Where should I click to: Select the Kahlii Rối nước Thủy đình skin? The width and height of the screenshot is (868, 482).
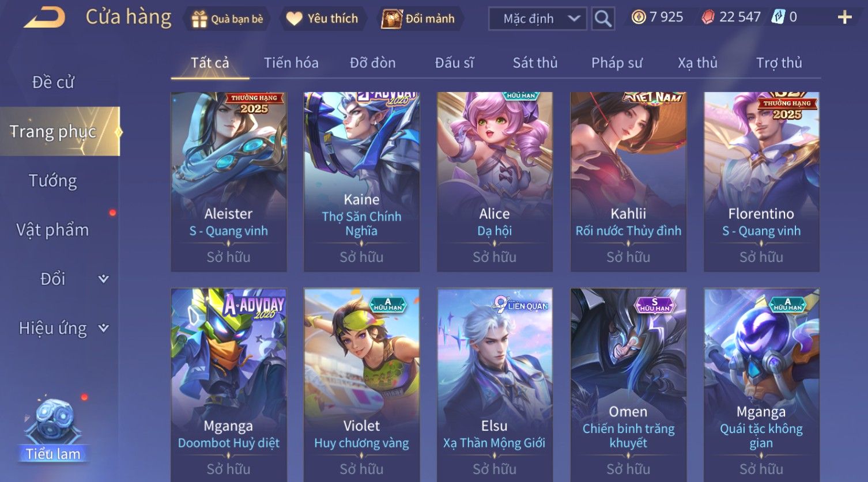[628, 181]
